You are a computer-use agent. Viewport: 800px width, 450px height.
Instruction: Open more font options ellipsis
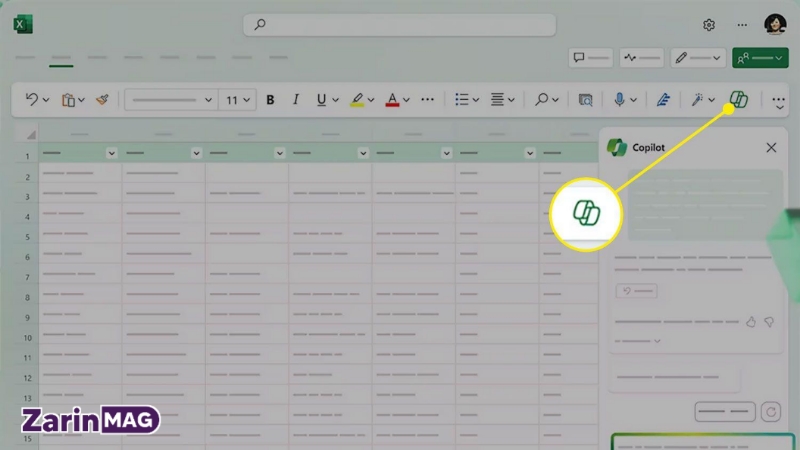pyautogui.click(x=428, y=99)
